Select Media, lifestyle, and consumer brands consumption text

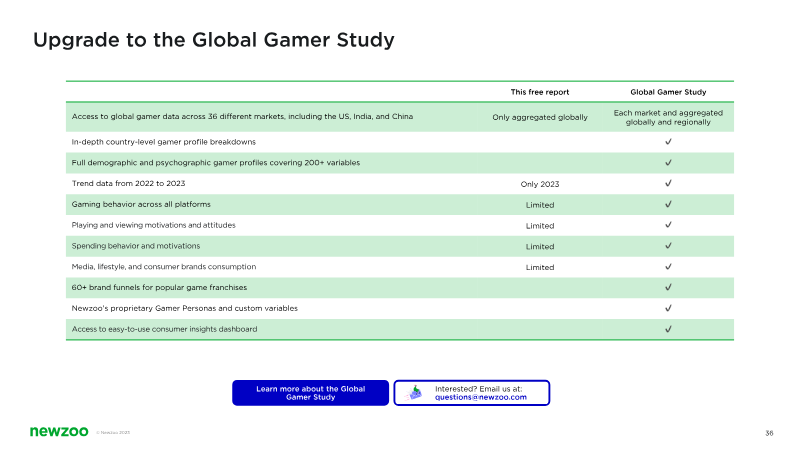click(164, 267)
